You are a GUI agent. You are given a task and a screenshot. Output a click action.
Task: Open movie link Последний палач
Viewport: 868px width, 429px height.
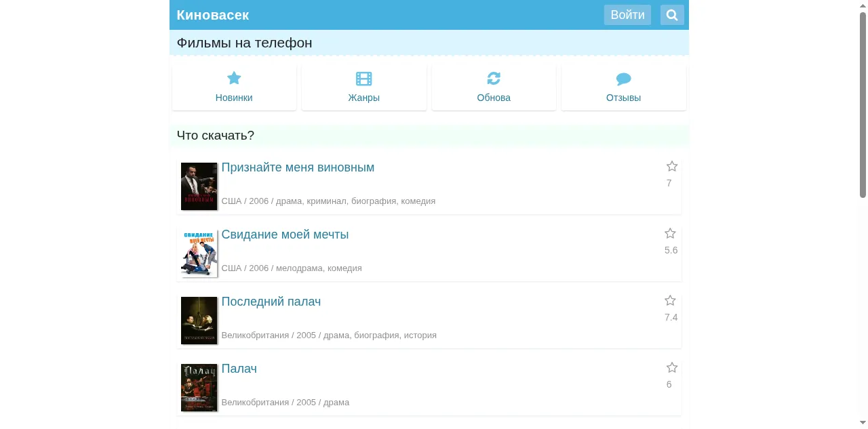[271, 302]
